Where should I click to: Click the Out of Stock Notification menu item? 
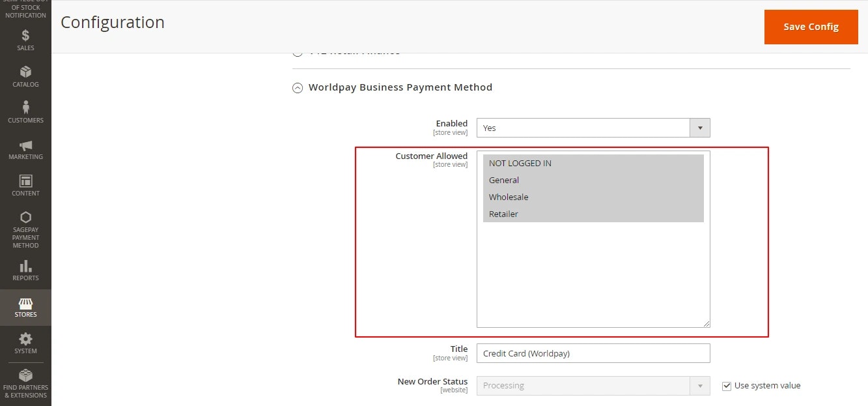pyautogui.click(x=25, y=9)
